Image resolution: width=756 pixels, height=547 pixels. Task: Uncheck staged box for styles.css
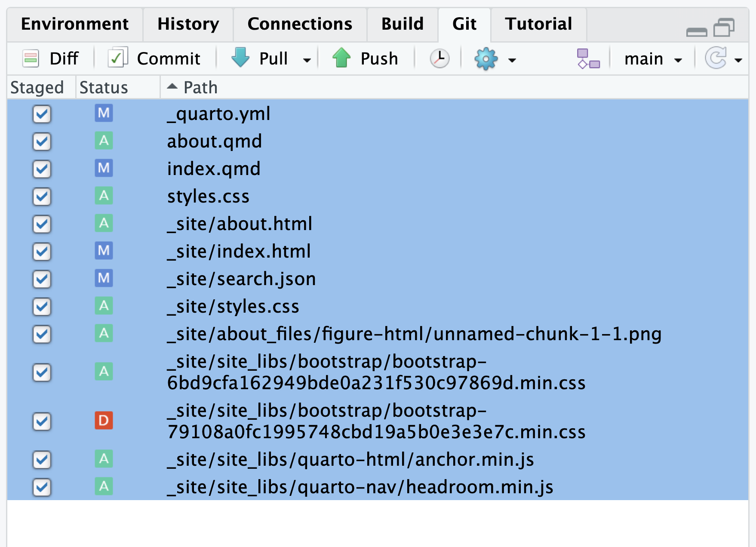pos(42,197)
